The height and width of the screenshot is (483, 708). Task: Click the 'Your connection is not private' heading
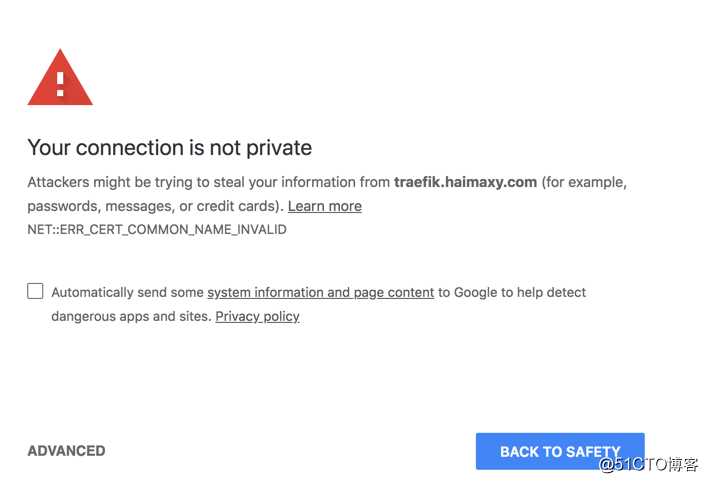click(169, 148)
